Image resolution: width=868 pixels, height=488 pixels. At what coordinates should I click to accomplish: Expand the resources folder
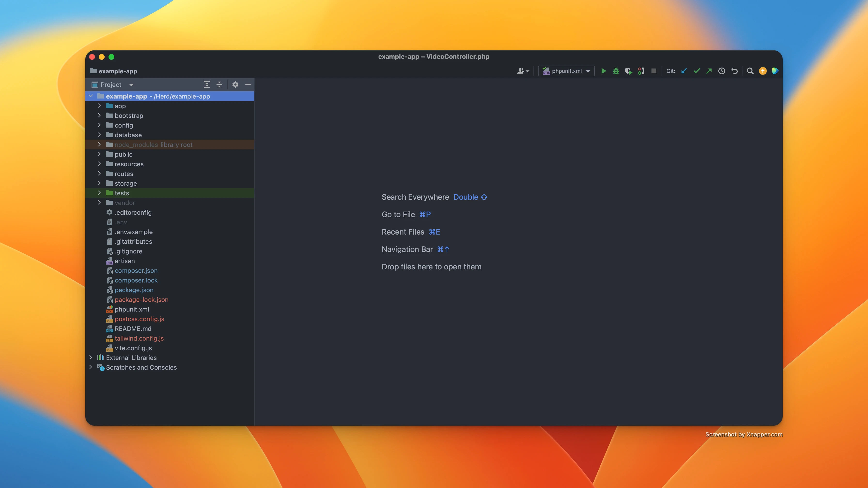(x=99, y=164)
